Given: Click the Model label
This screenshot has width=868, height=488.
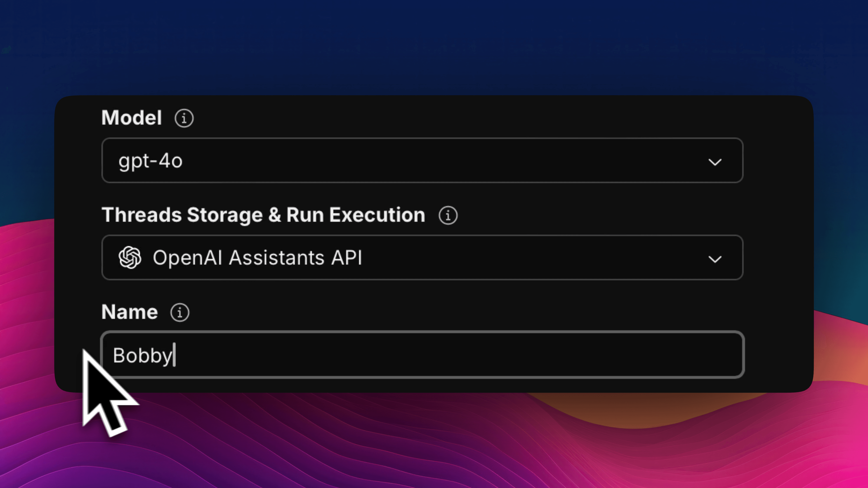Looking at the screenshot, I should (x=131, y=118).
